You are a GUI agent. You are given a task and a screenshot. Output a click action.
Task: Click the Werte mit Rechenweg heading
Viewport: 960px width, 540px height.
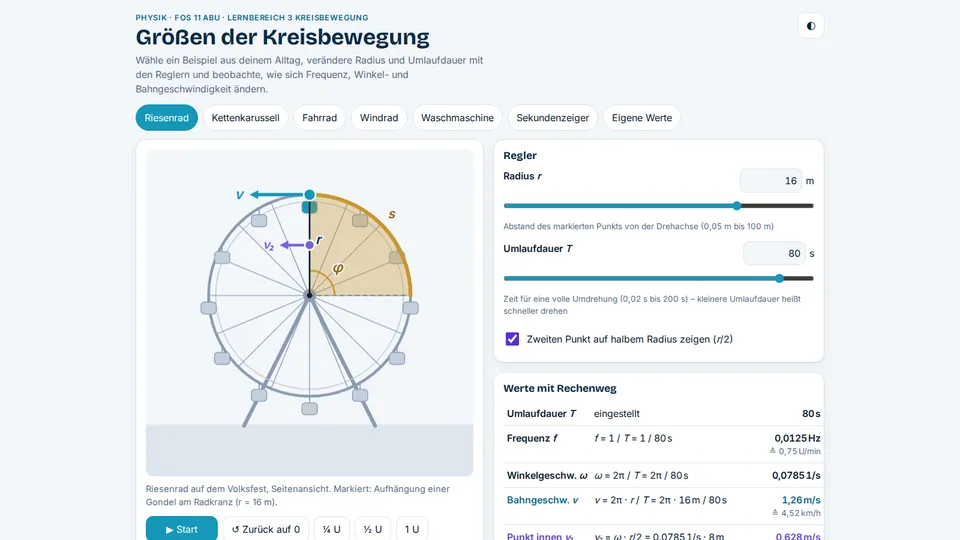point(560,388)
